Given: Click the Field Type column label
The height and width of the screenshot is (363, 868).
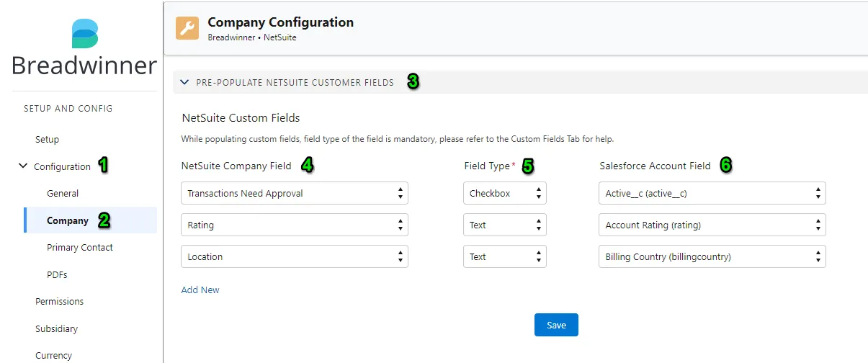Looking at the screenshot, I should pyautogui.click(x=487, y=166).
